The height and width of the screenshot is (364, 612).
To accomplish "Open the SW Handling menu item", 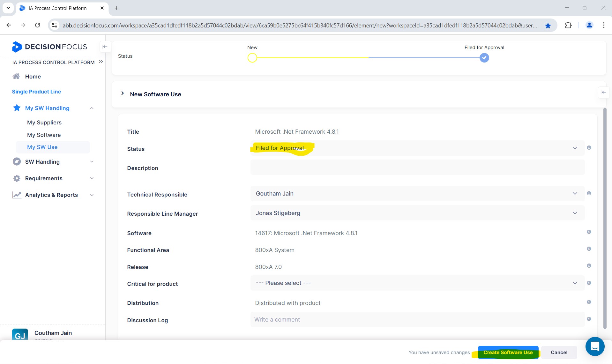I will point(42,162).
